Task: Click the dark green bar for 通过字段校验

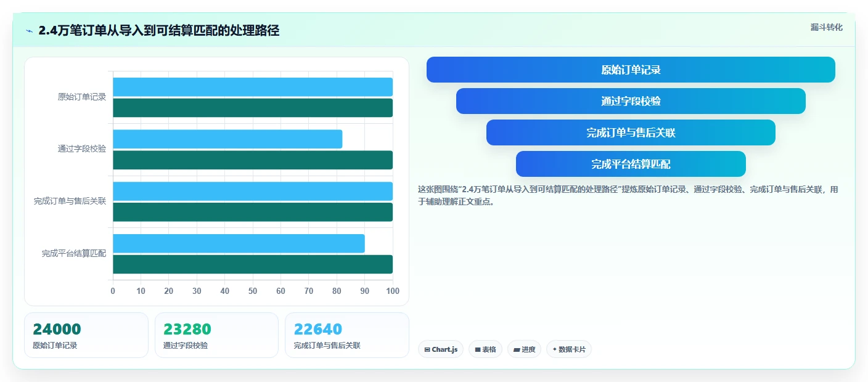Action: [253, 160]
